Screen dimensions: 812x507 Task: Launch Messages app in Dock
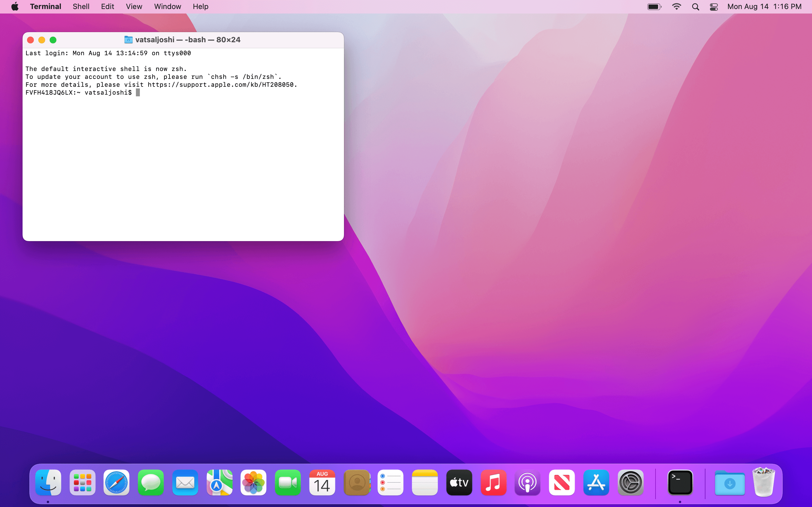click(151, 482)
